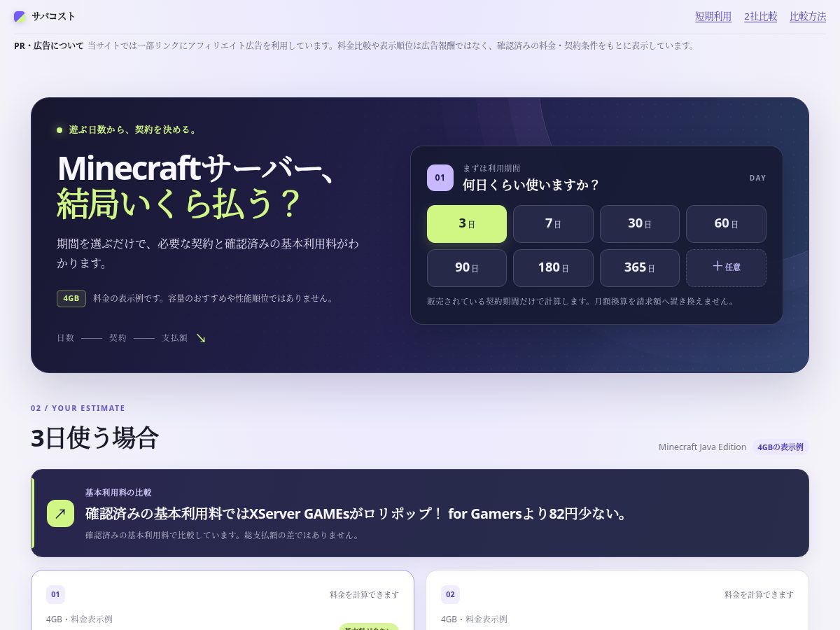Open the 比較方法 link

[808, 16]
